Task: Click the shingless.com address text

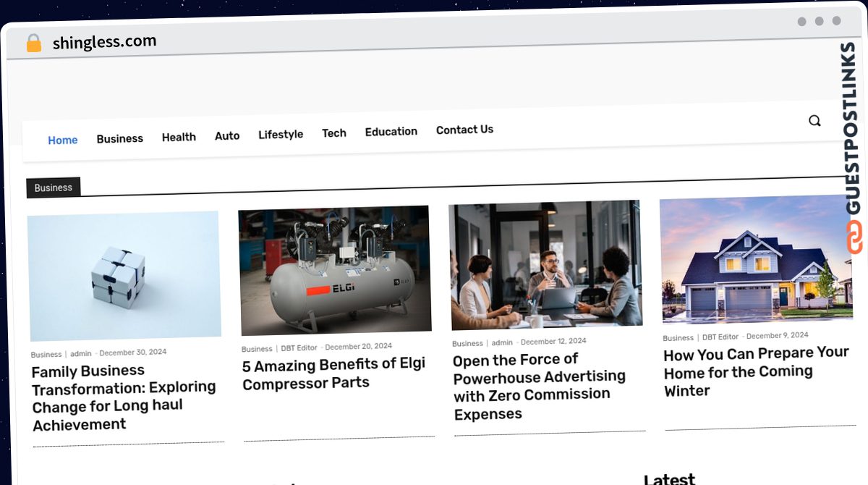Action: (105, 42)
